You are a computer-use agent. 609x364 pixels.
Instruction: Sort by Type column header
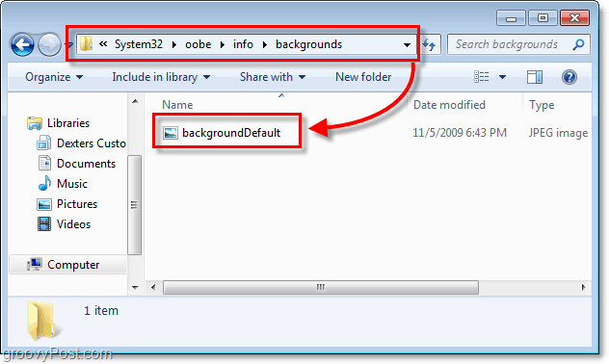(x=542, y=105)
